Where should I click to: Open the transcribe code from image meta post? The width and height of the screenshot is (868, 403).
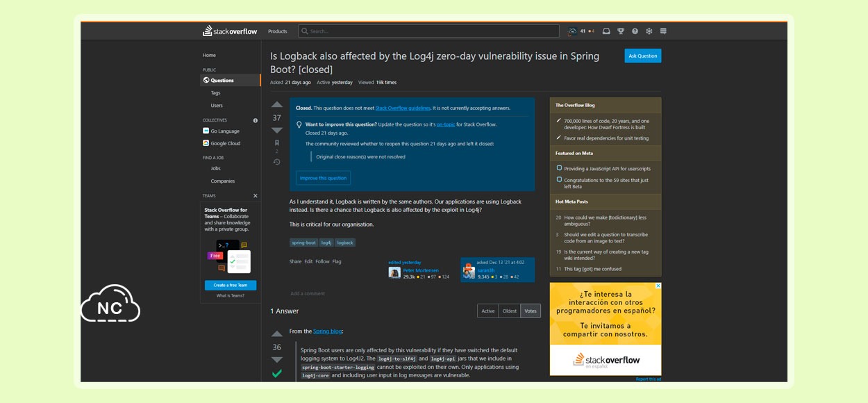pos(606,238)
